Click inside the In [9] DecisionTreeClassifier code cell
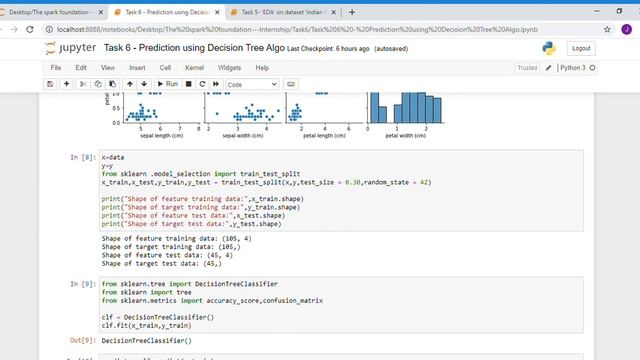The height and width of the screenshot is (360, 640). coord(341,304)
